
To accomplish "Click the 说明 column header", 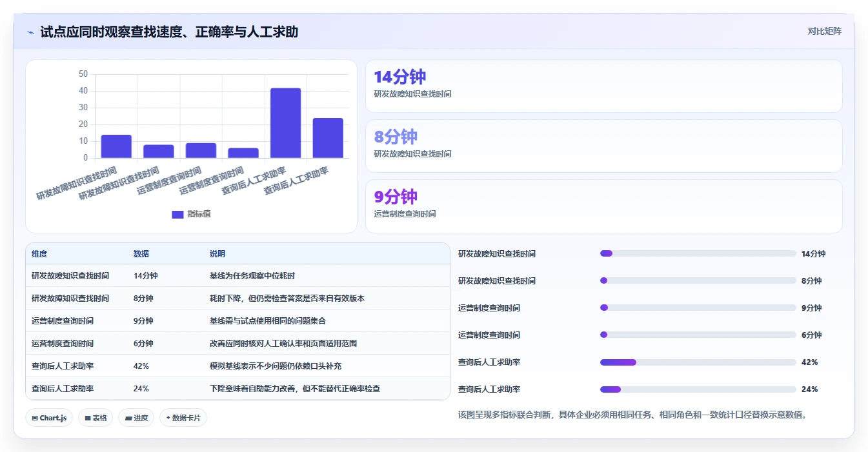I will pyautogui.click(x=217, y=254).
